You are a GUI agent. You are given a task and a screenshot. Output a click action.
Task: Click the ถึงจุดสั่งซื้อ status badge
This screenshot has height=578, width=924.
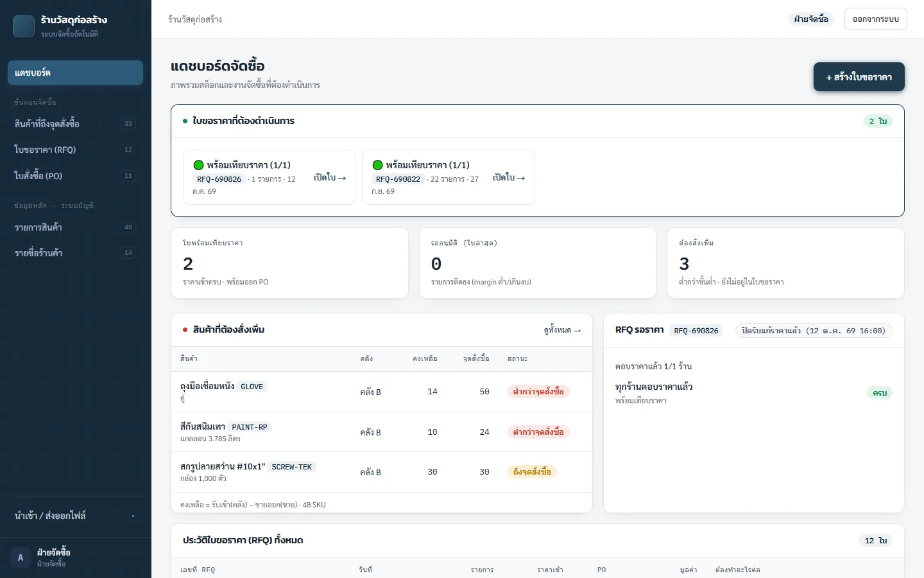[532, 472]
